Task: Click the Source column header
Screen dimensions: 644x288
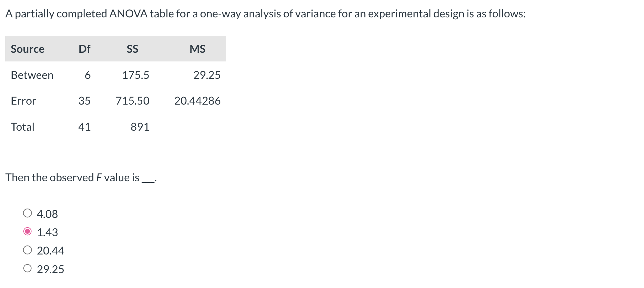Action: [27, 49]
